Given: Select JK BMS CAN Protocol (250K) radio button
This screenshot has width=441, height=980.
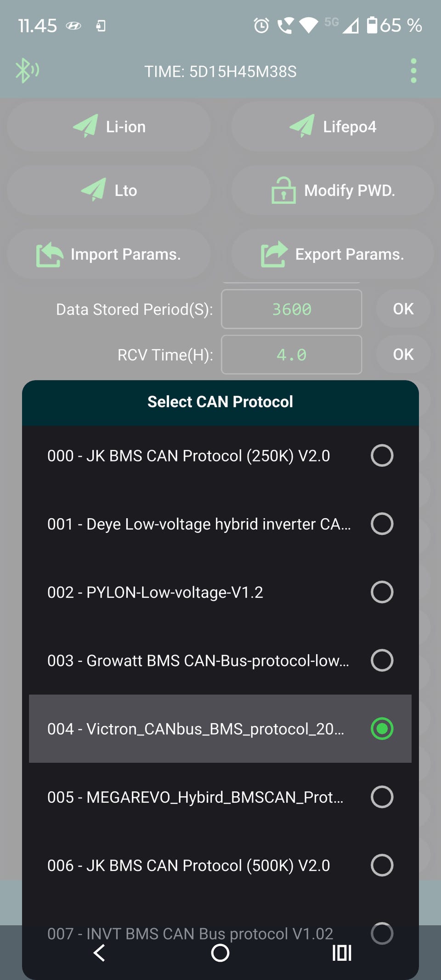Looking at the screenshot, I should [382, 456].
